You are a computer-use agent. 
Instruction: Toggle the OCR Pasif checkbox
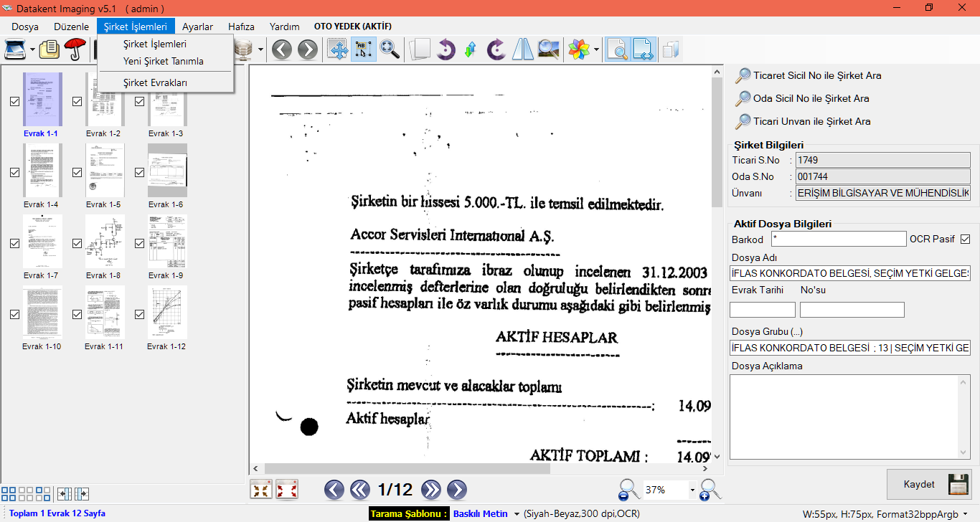click(965, 239)
